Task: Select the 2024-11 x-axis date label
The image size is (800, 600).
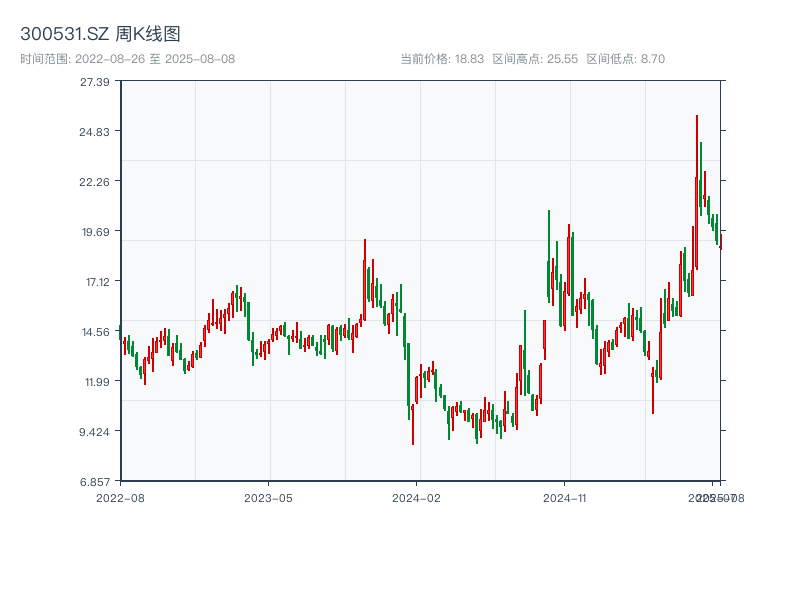Action: point(565,497)
